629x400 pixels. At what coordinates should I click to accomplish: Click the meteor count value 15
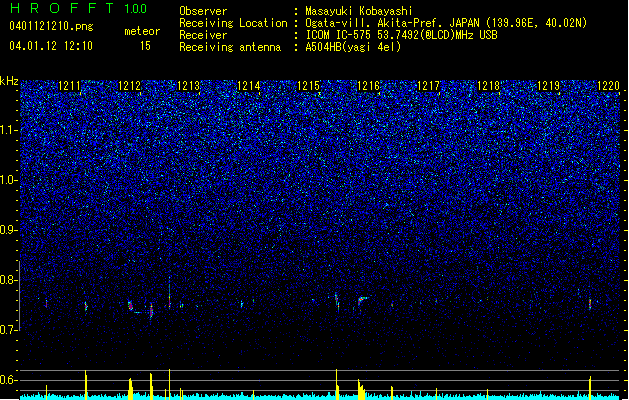(x=145, y=46)
